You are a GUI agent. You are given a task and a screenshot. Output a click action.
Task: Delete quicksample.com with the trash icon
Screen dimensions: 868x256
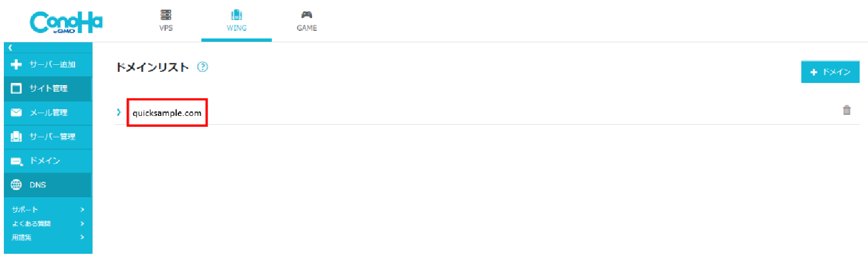[847, 110]
